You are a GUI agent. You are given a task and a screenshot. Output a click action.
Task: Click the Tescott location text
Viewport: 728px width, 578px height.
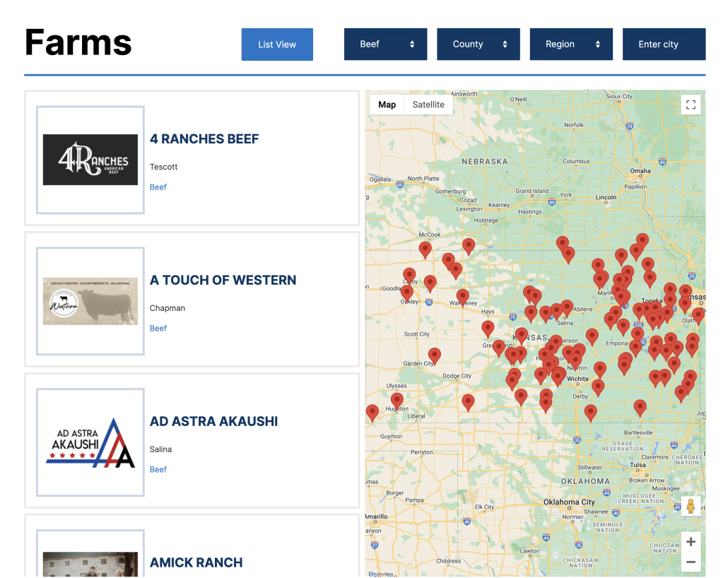pyautogui.click(x=163, y=167)
